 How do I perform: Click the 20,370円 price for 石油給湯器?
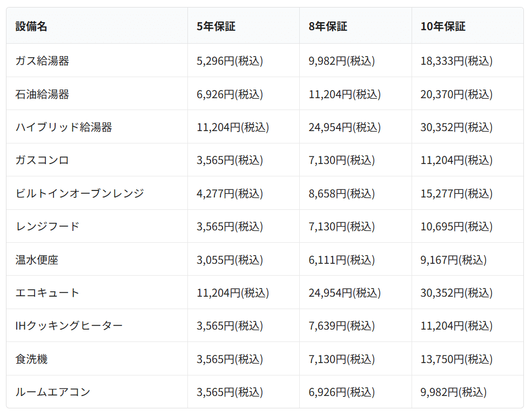pos(456,94)
